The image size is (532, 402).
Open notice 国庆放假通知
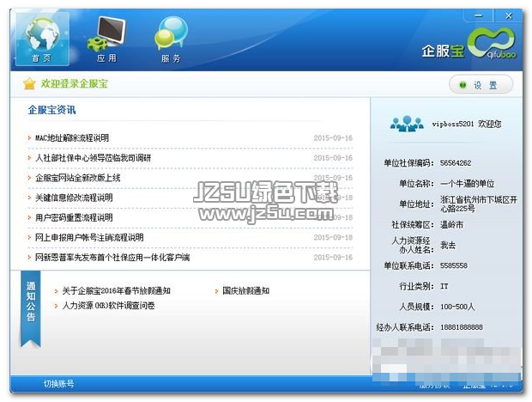click(246, 291)
